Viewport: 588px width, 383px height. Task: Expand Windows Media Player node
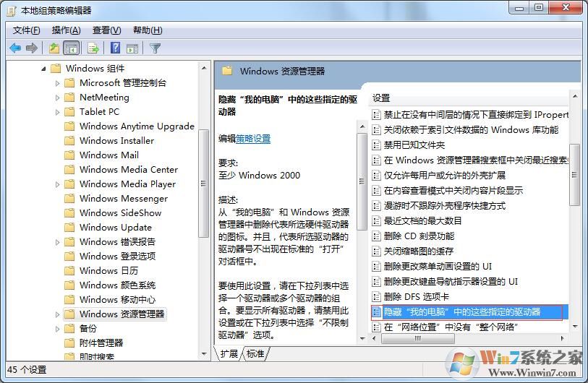(x=57, y=184)
